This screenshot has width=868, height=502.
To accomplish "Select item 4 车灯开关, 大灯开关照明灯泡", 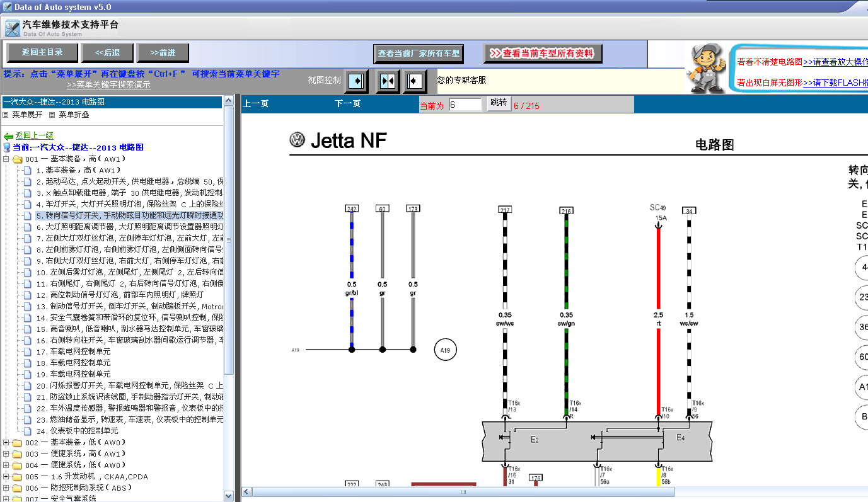I will (x=129, y=204).
